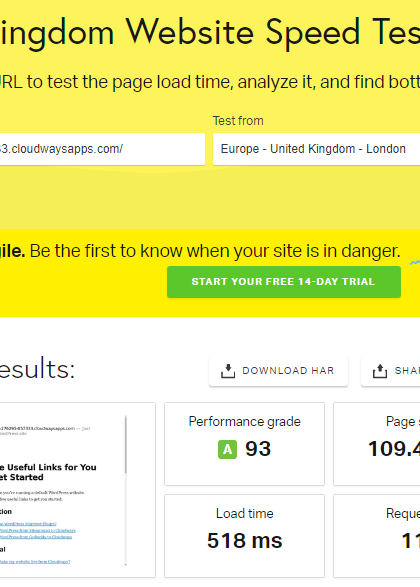This screenshot has width=420, height=587.
Task: Focus the URL input field
Action: (x=102, y=149)
